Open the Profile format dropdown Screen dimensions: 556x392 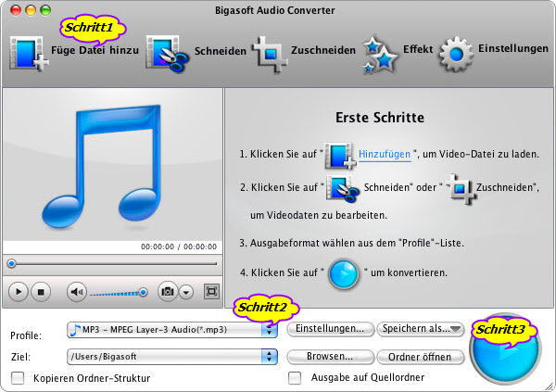[x=172, y=330]
